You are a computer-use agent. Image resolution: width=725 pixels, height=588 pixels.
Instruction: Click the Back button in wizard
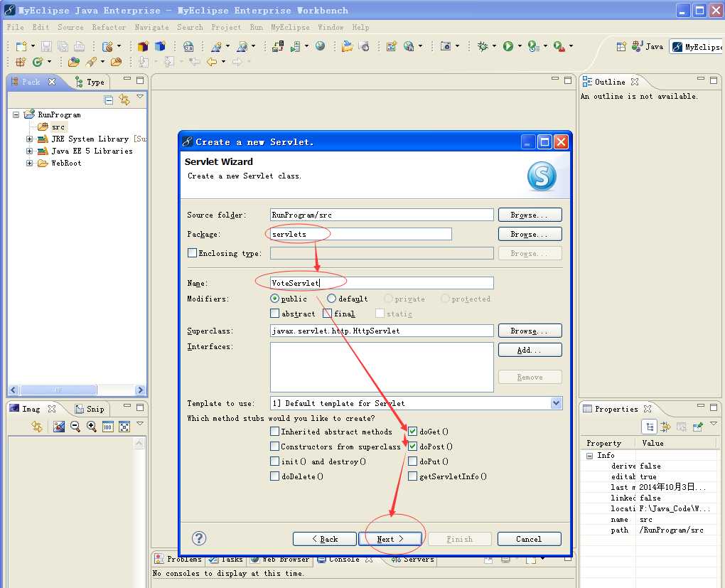[x=325, y=539]
